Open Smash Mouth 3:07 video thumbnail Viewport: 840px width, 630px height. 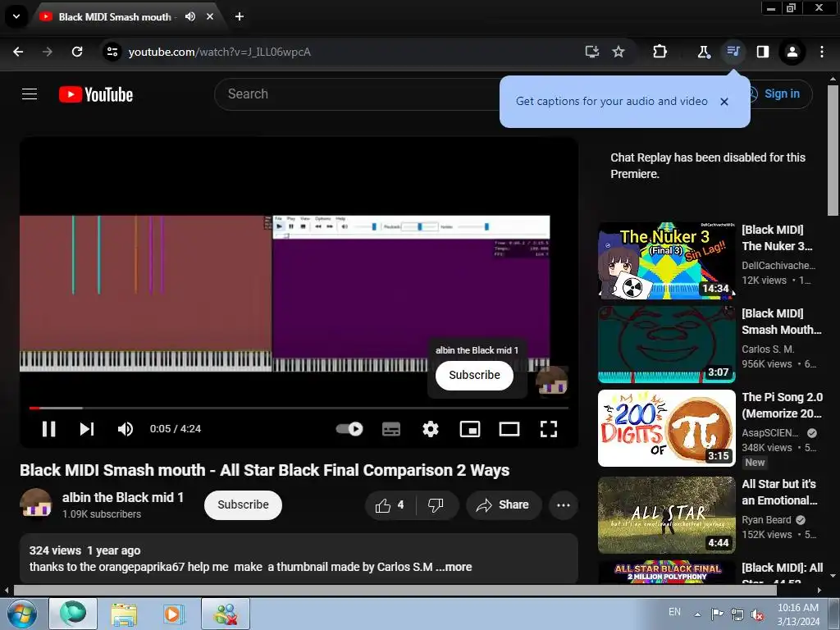[x=666, y=345]
